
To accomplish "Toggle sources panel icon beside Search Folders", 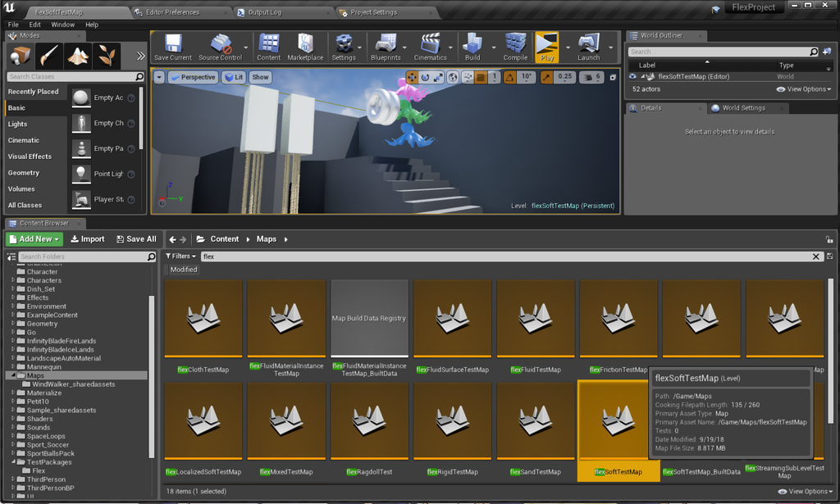I will (x=11, y=257).
